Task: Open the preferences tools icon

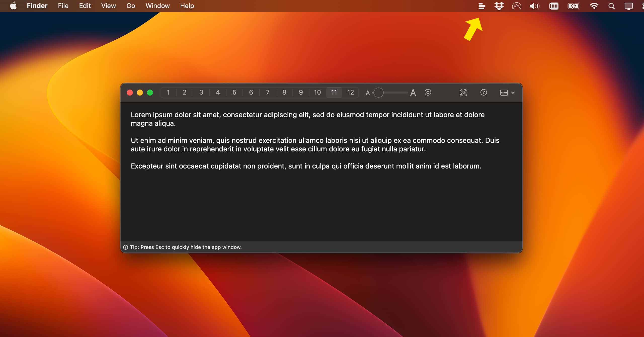Action: click(464, 92)
